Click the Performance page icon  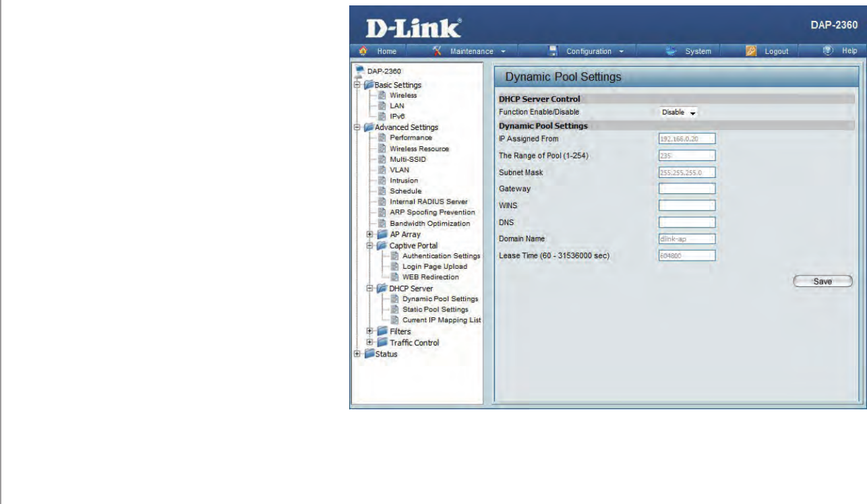click(382, 137)
